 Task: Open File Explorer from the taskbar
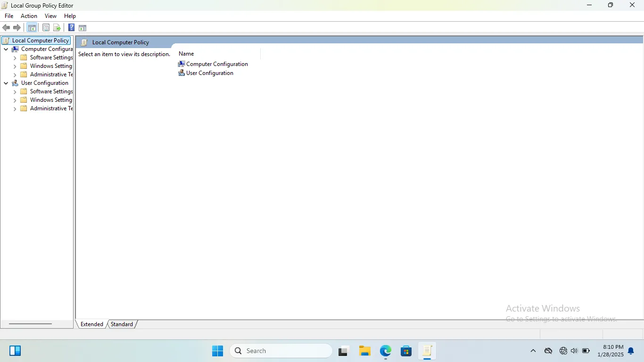coord(364,351)
